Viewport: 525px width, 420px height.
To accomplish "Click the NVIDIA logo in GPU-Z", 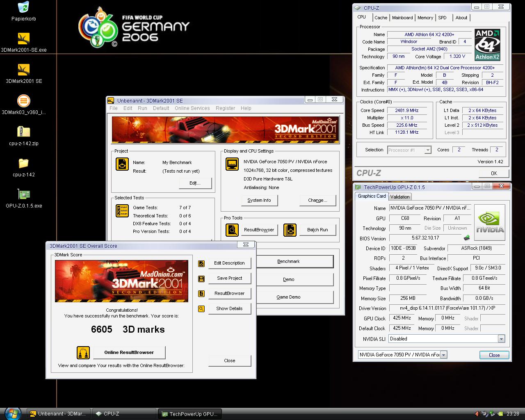I will (x=490, y=222).
